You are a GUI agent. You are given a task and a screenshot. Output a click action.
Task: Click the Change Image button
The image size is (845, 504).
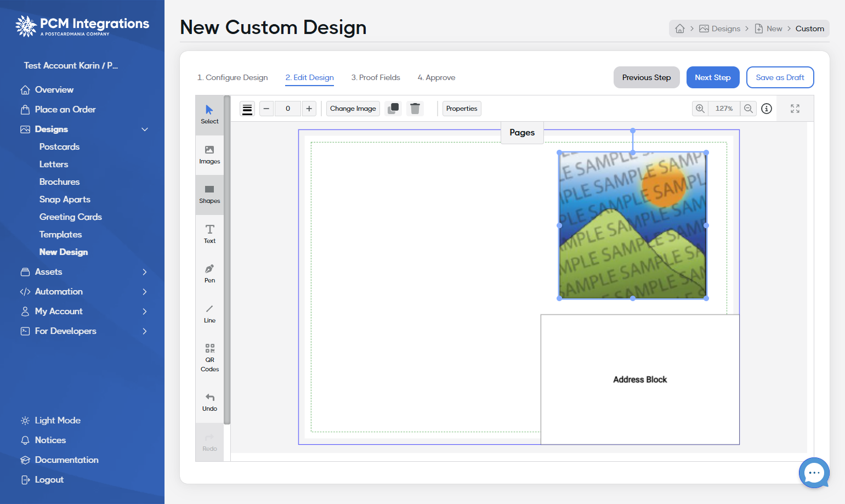click(353, 109)
